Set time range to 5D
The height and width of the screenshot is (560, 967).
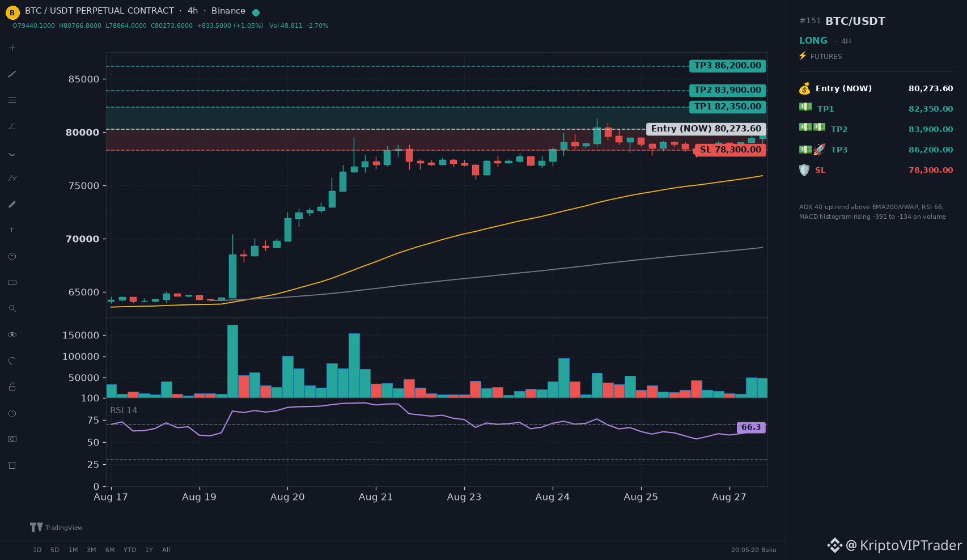click(x=55, y=550)
